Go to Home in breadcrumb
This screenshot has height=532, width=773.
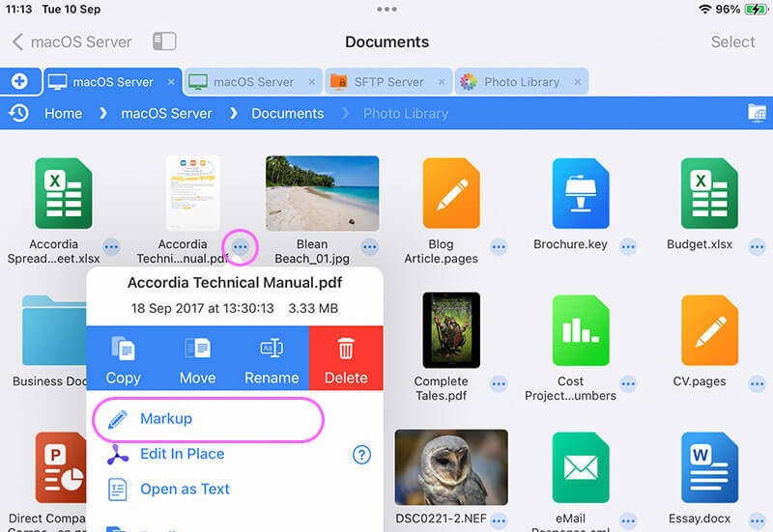click(x=64, y=113)
